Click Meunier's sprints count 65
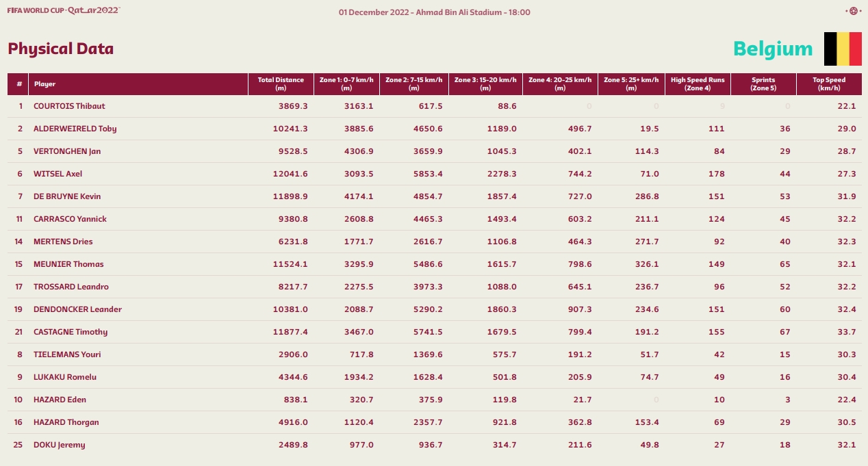 [784, 264]
